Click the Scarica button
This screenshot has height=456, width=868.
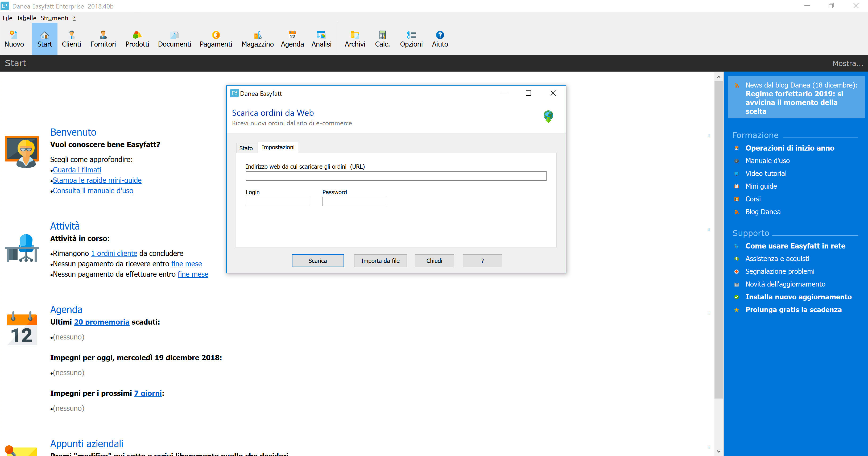click(318, 261)
